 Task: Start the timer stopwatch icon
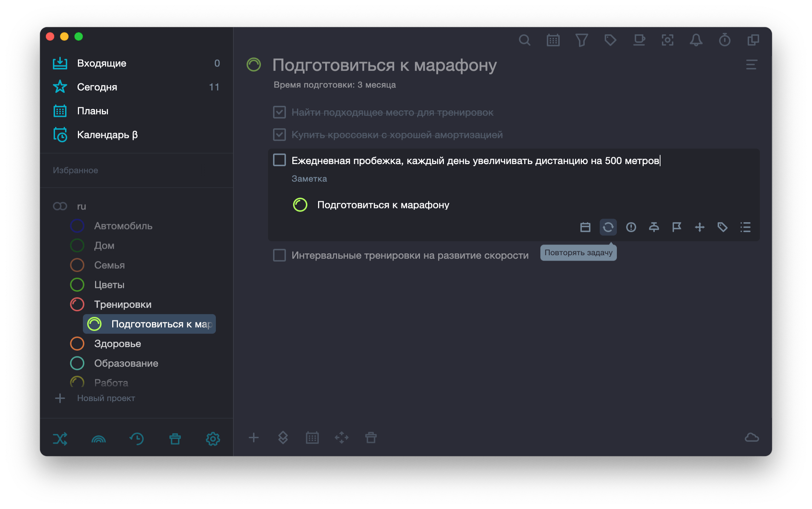pyautogui.click(x=724, y=40)
